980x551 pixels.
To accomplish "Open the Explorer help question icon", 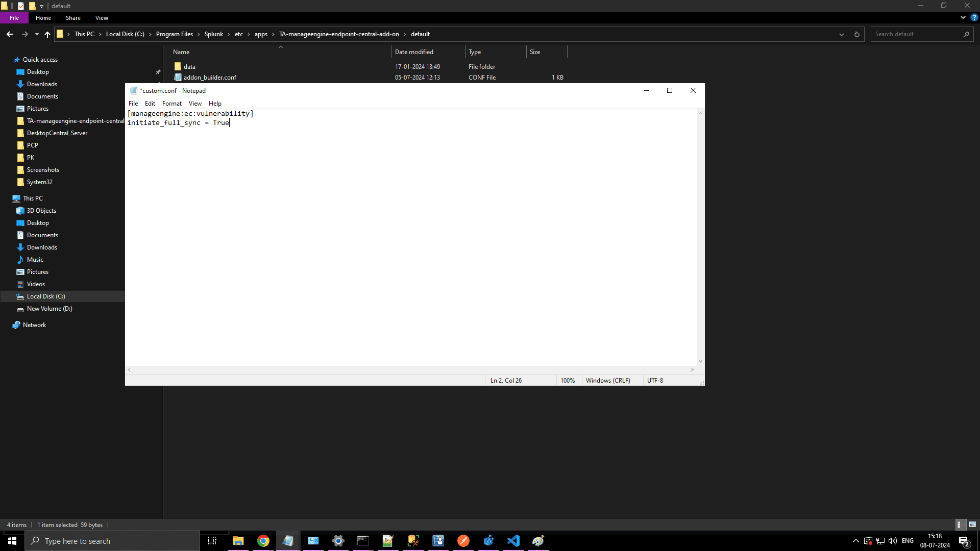I will pos(974,17).
